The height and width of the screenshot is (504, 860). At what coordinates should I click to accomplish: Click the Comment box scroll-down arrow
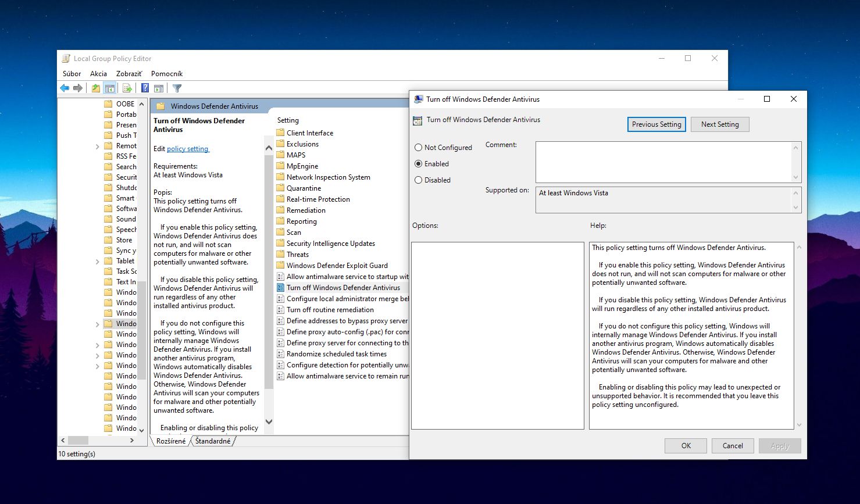point(795,177)
